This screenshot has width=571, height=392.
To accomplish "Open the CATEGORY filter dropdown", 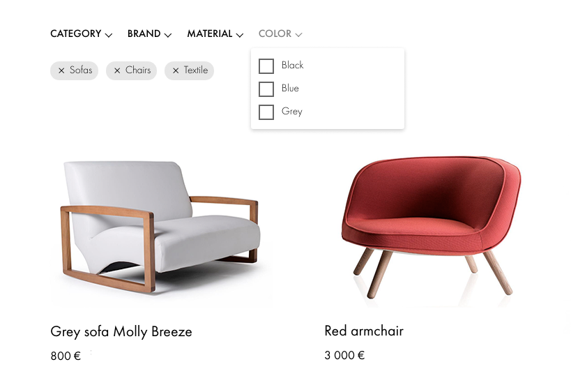I will [81, 34].
